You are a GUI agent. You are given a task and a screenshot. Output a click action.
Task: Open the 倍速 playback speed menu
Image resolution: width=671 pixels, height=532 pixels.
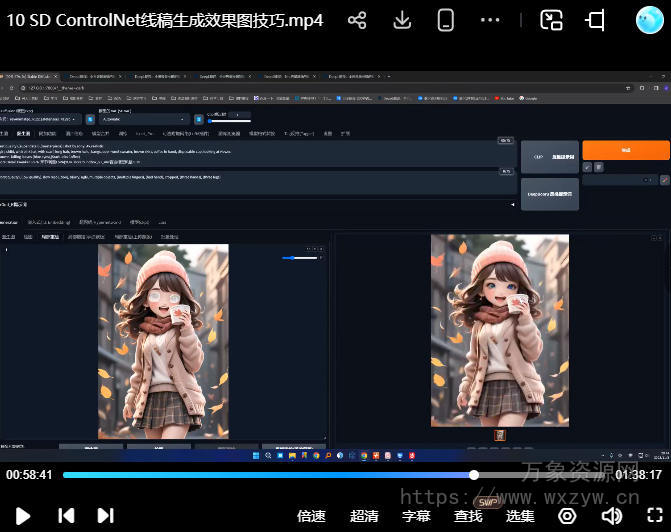tap(312, 516)
